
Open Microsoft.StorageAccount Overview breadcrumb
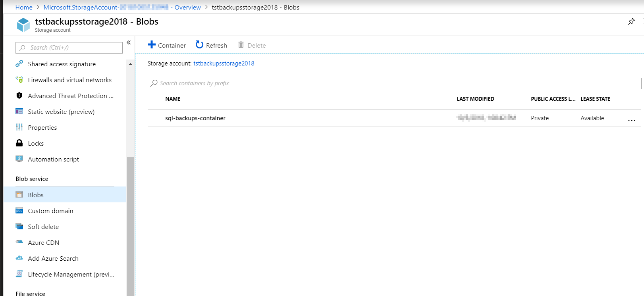pos(122,7)
